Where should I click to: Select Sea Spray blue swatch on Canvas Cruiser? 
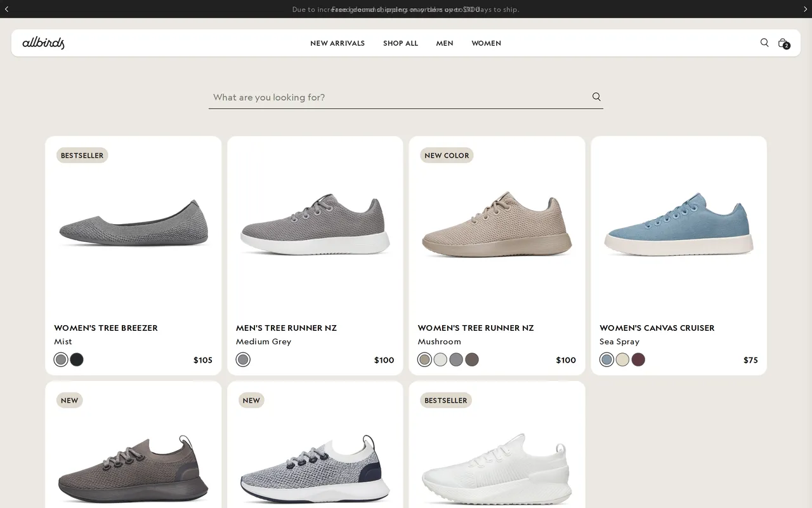pyautogui.click(x=606, y=360)
